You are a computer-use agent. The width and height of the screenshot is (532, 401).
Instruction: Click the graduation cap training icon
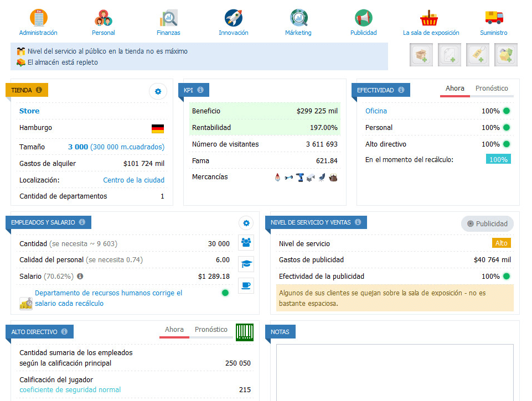[x=246, y=264]
